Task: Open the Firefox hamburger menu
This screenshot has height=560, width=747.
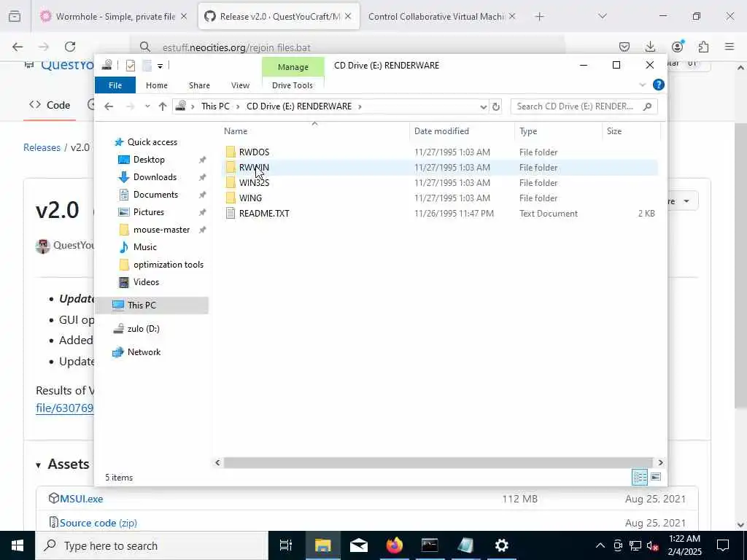Action: (729, 47)
